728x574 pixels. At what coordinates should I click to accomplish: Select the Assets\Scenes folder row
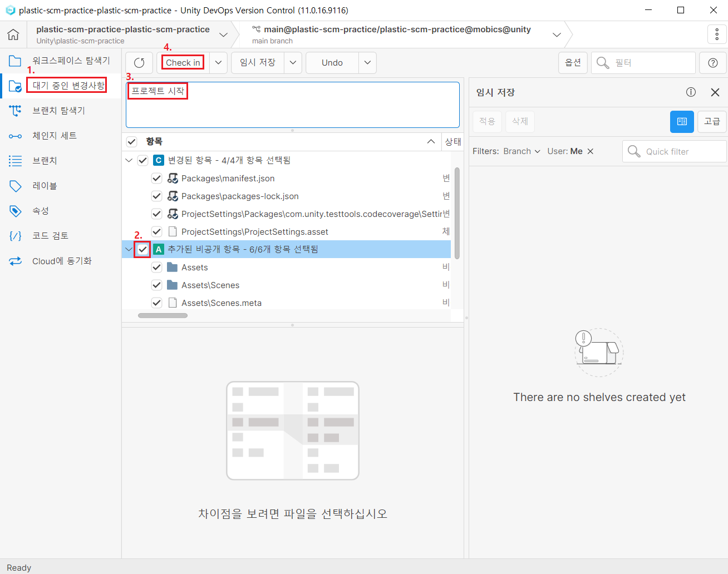click(286, 285)
